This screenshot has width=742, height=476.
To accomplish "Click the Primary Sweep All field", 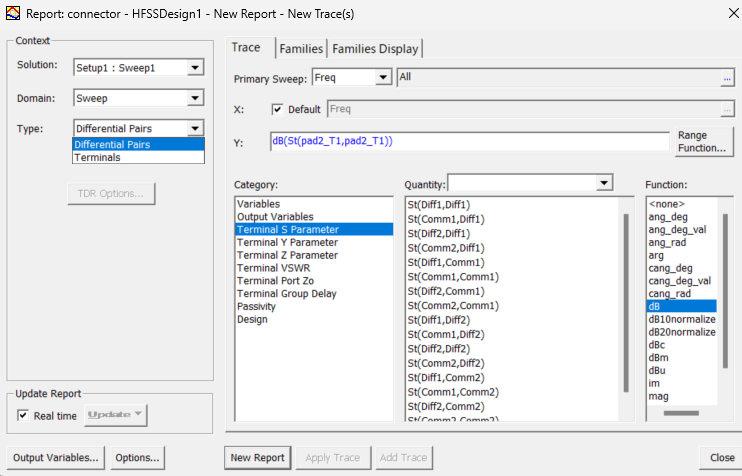I will point(558,78).
